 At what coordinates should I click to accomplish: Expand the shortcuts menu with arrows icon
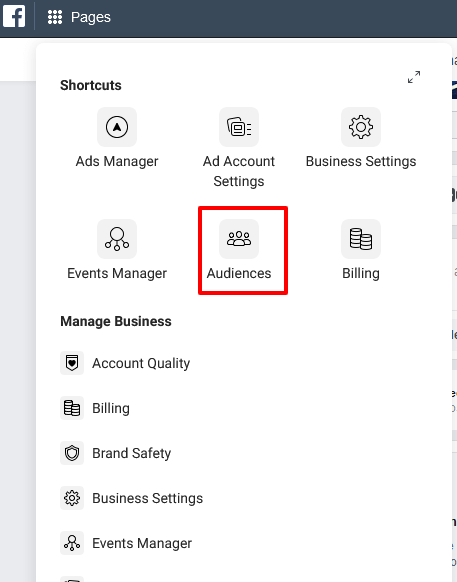tap(414, 77)
